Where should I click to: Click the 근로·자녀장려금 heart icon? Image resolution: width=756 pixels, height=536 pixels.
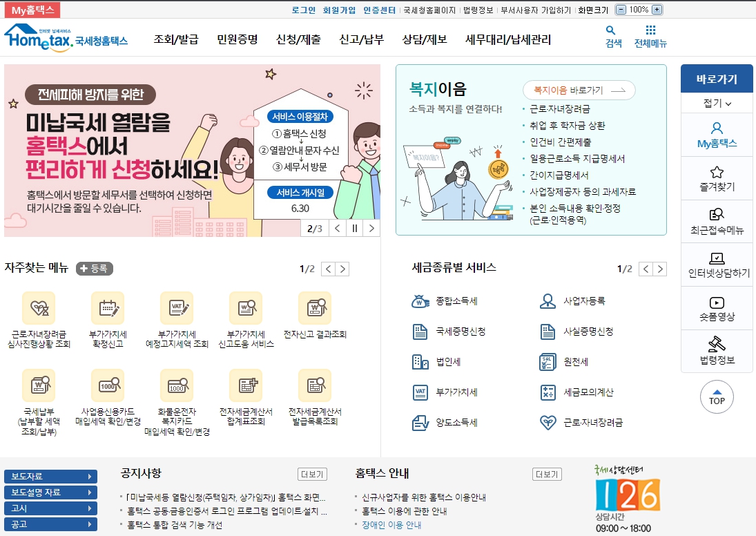coord(547,423)
